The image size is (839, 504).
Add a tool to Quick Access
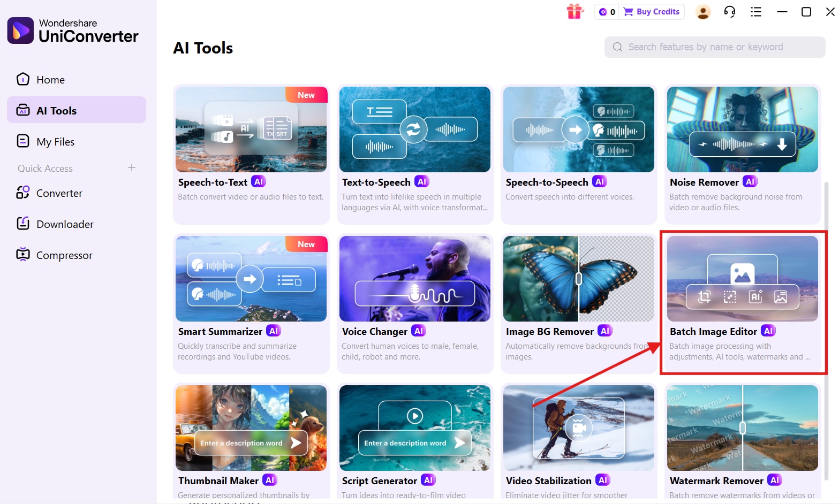pos(132,167)
